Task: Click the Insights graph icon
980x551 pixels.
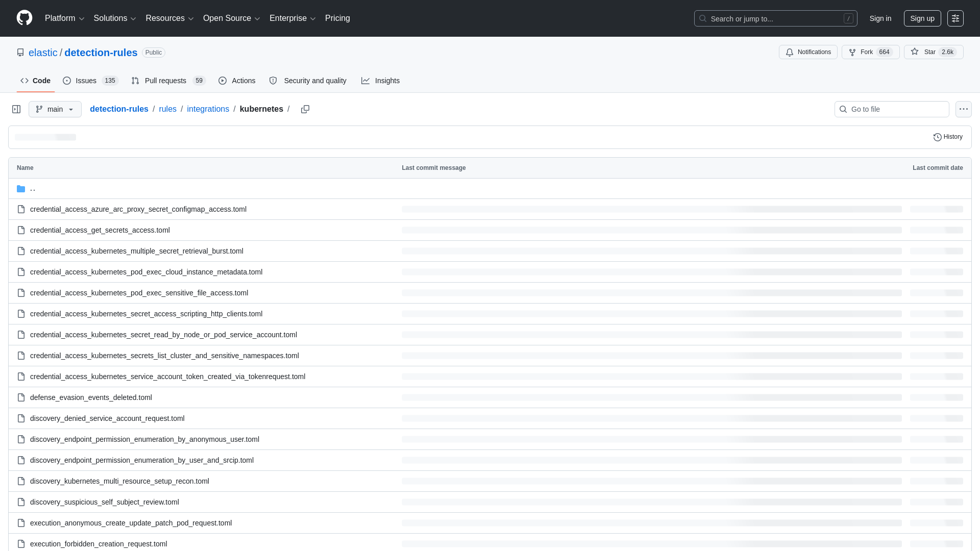Action: tap(365, 81)
